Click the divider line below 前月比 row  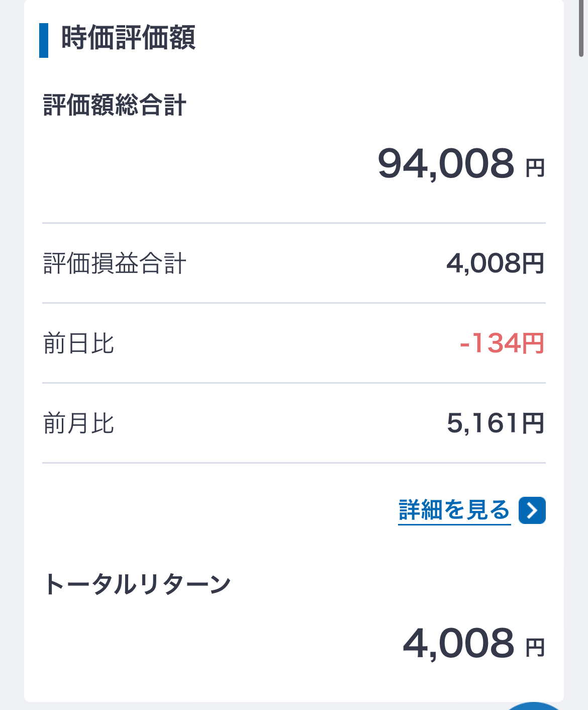(294, 463)
